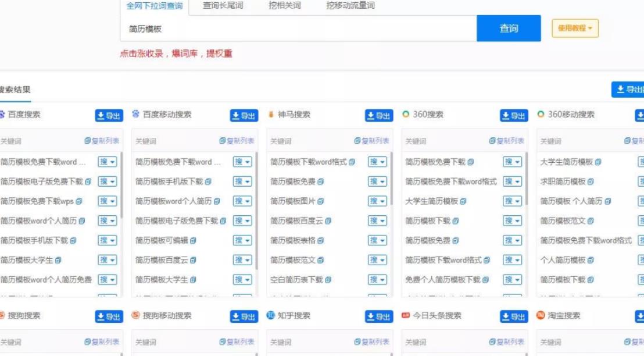Switch to 挖移动流量词 tab
The width and height of the screenshot is (644, 356).
point(350,5)
